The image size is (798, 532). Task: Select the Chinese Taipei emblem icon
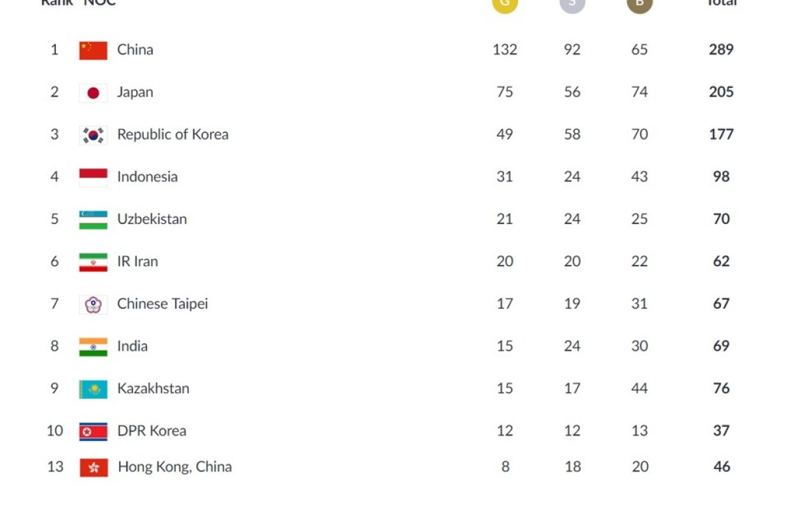pos(93,305)
